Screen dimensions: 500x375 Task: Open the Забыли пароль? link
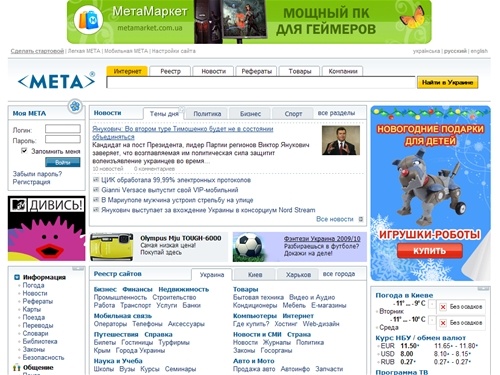37,174
